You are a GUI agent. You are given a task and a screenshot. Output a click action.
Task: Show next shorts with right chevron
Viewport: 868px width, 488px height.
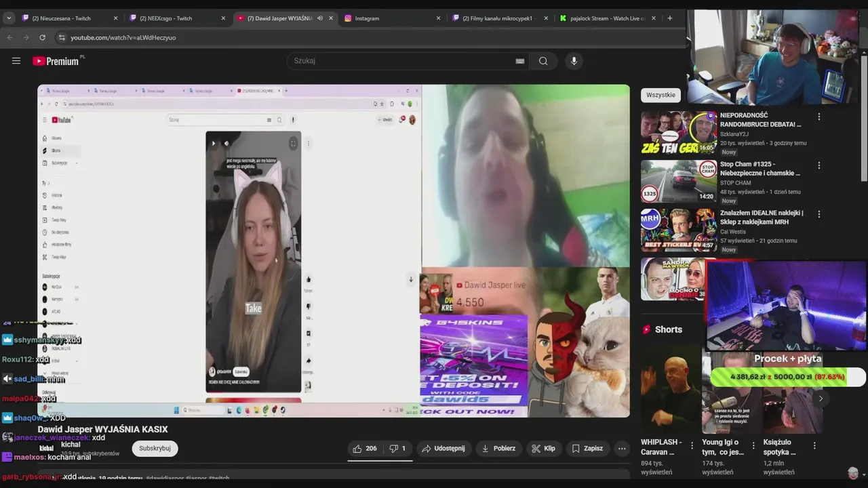(x=821, y=399)
